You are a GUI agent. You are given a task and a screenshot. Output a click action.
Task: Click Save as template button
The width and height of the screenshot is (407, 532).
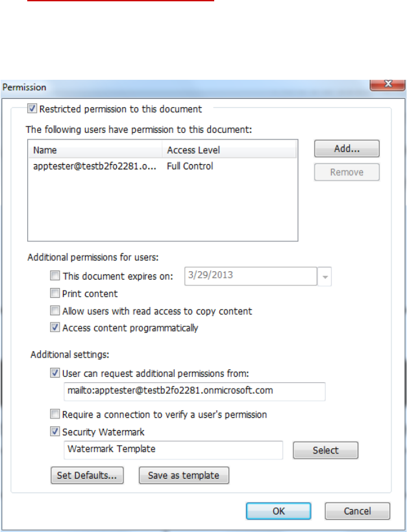tap(184, 475)
